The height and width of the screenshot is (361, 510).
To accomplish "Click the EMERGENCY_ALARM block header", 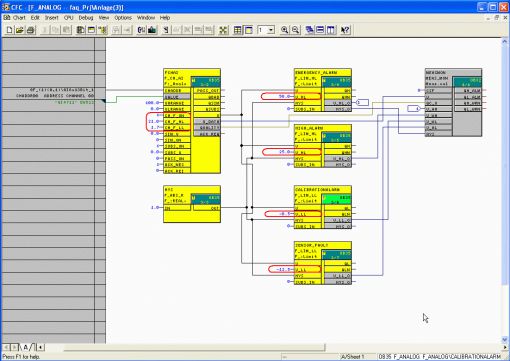I will click(x=323, y=72).
